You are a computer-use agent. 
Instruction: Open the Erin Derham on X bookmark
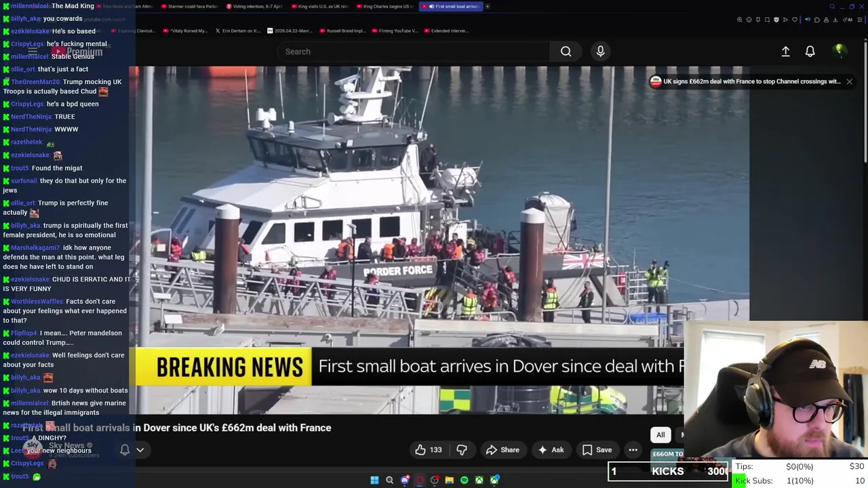[237, 30]
